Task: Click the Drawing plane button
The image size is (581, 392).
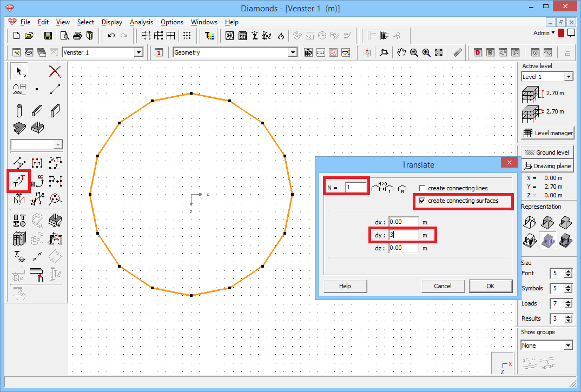Action: tap(547, 166)
